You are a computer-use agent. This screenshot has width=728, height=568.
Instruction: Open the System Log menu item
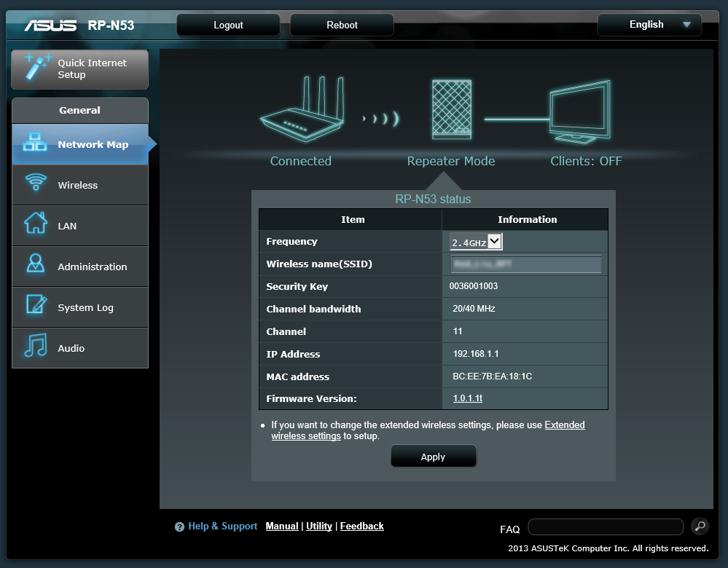80,307
